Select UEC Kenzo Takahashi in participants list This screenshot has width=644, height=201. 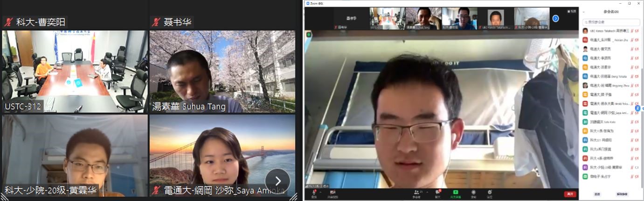point(610,31)
